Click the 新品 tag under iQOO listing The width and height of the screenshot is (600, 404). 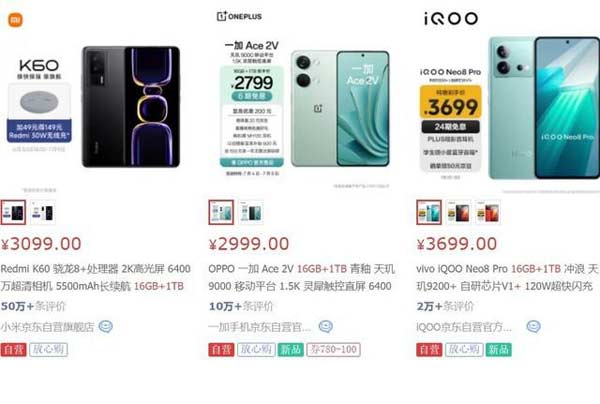coord(499,349)
